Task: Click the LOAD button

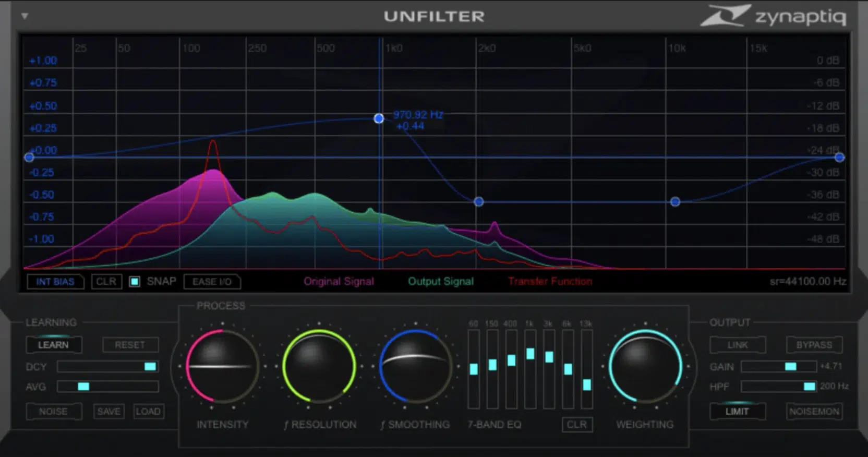Action: tap(148, 412)
